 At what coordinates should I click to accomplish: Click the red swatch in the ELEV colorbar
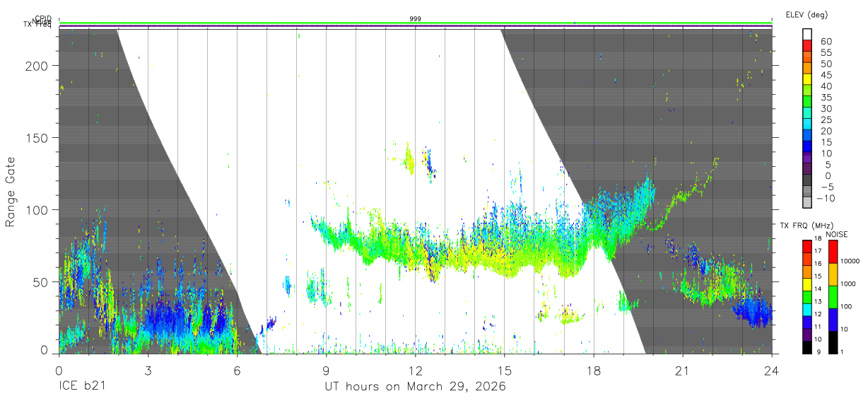tap(807, 45)
